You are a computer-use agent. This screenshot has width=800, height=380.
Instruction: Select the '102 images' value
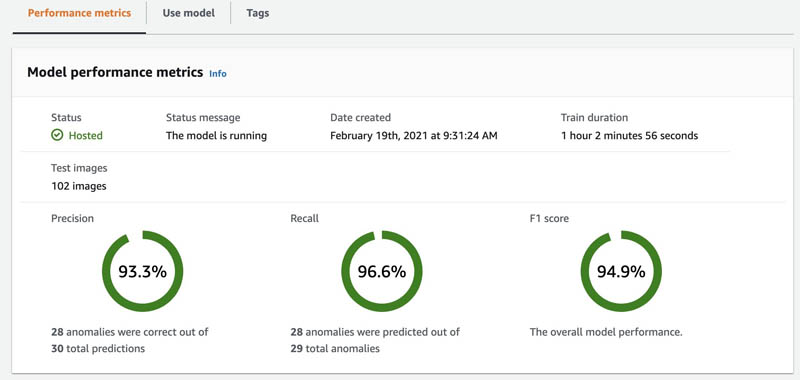pyautogui.click(x=79, y=186)
